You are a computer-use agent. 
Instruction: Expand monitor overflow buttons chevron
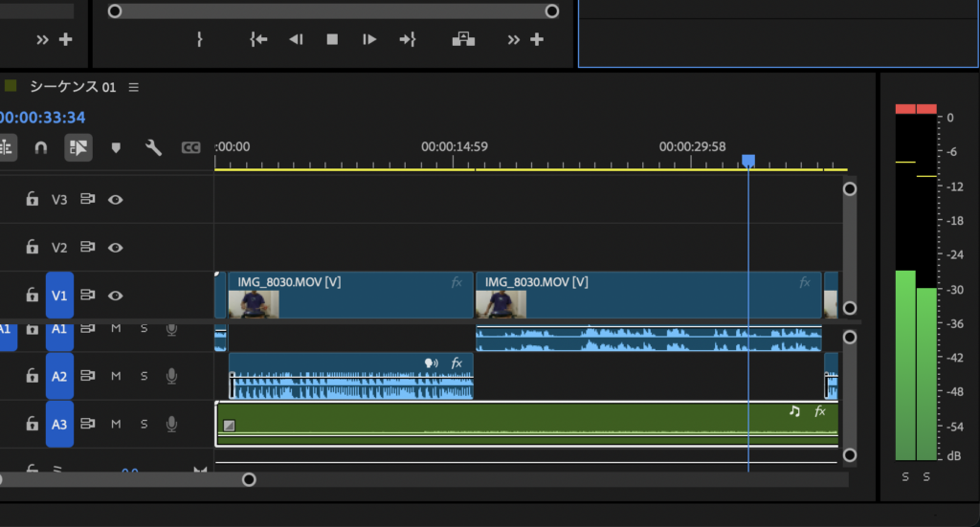[x=513, y=39]
